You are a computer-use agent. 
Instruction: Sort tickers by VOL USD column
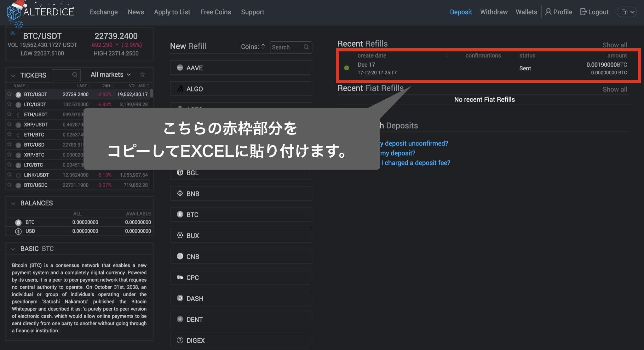(x=139, y=86)
